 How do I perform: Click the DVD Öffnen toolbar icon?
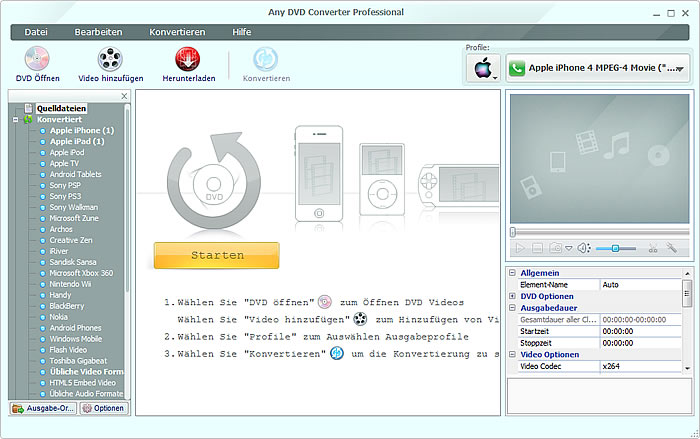click(37, 59)
